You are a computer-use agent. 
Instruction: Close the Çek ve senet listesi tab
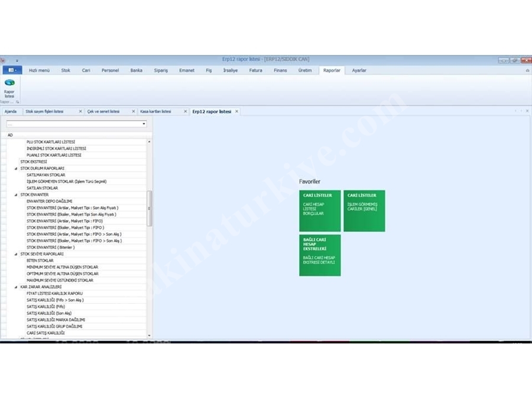point(134,111)
